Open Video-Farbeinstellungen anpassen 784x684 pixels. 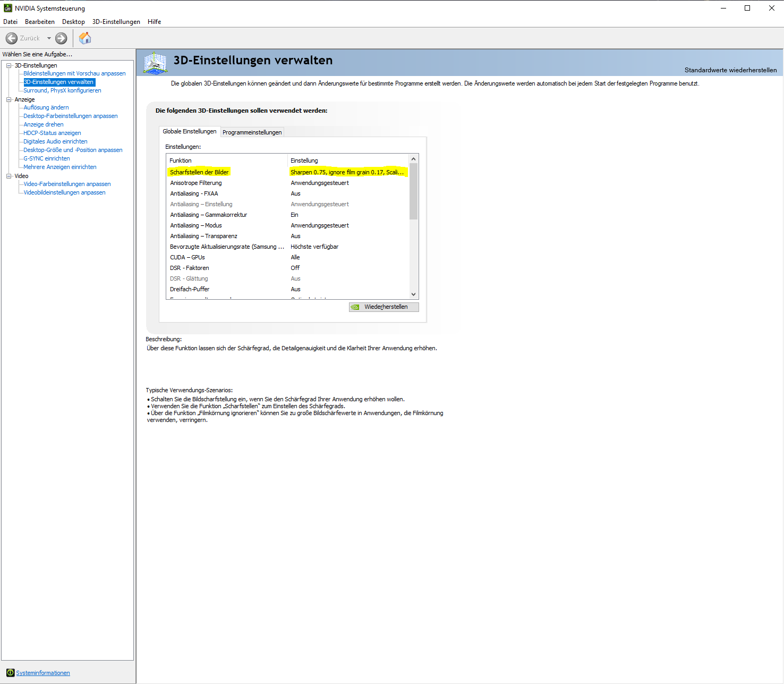click(x=67, y=184)
